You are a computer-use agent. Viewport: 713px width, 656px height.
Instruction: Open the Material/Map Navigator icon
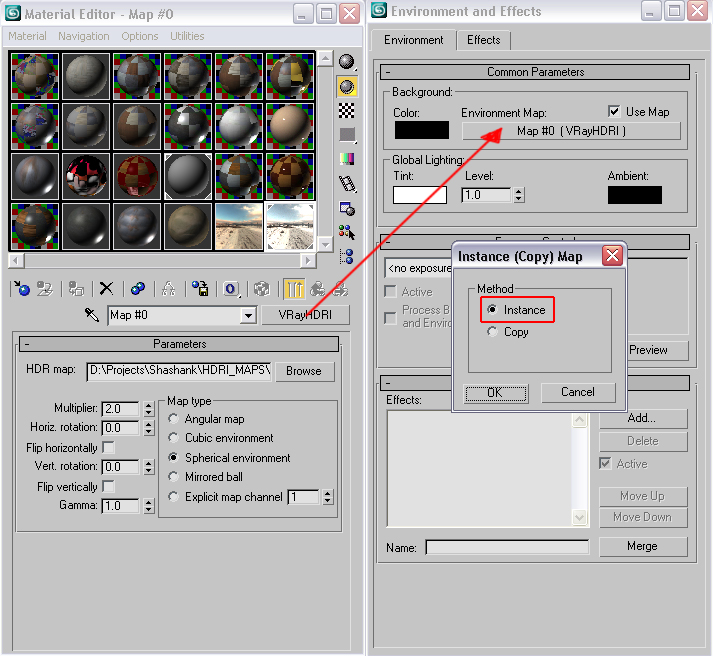click(x=347, y=257)
